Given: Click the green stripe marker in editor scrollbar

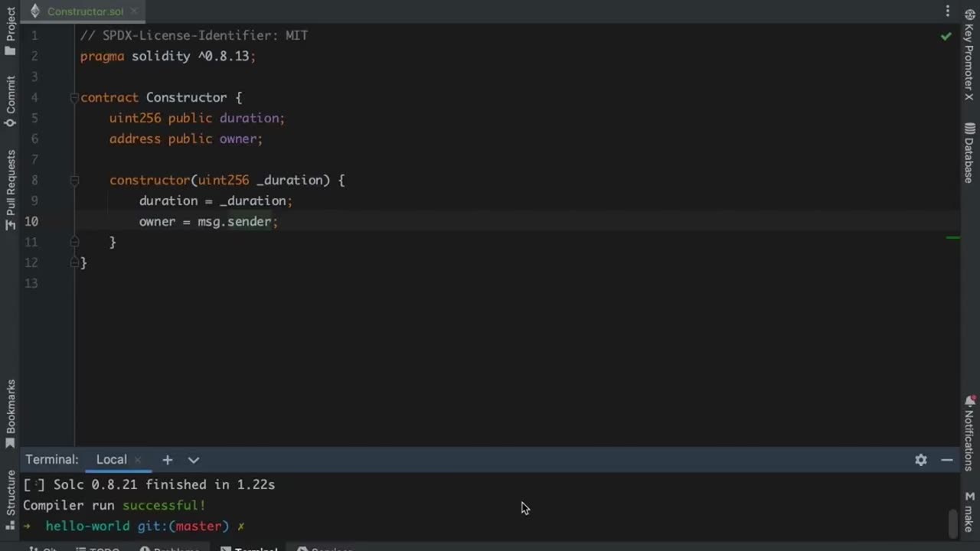Looking at the screenshot, I should [x=953, y=238].
